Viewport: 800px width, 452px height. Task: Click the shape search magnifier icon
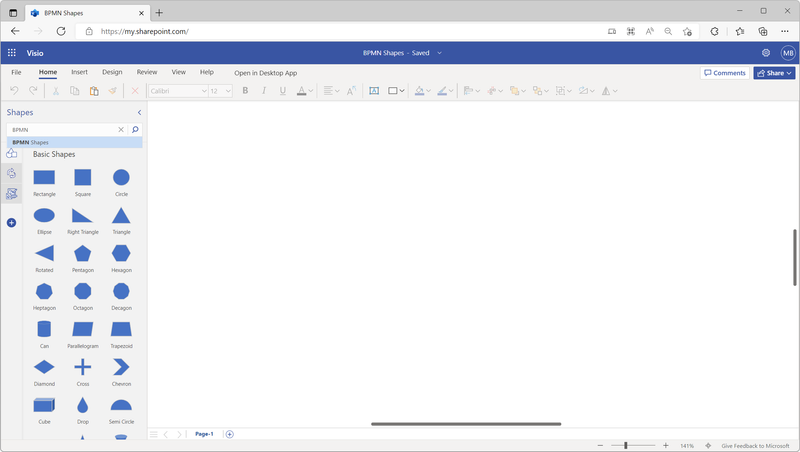click(135, 130)
